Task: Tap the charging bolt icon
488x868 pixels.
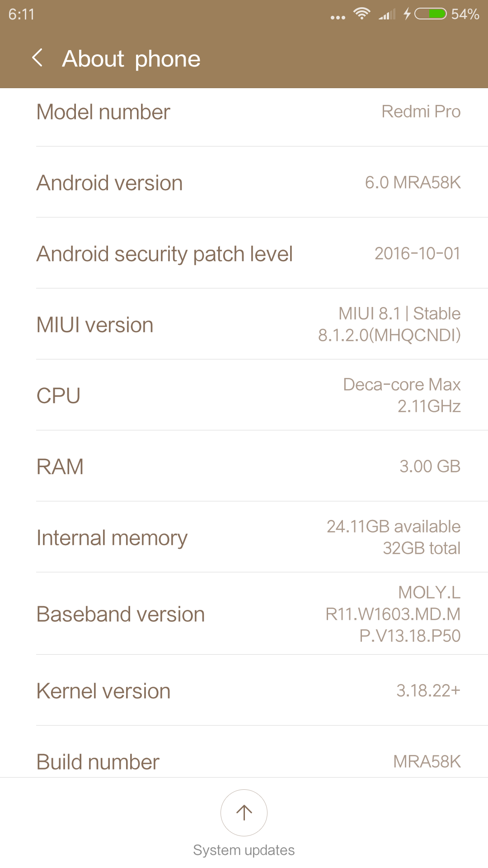Action: click(x=407, y=14)
